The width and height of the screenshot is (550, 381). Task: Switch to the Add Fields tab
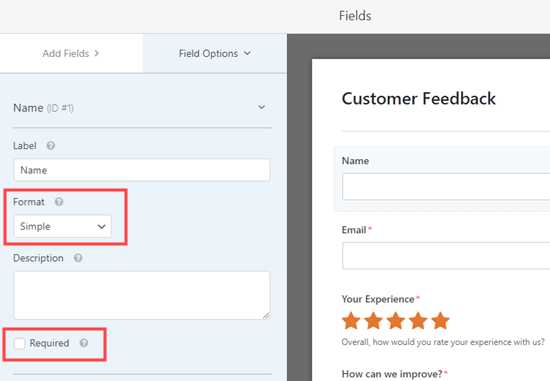(71, 53)
